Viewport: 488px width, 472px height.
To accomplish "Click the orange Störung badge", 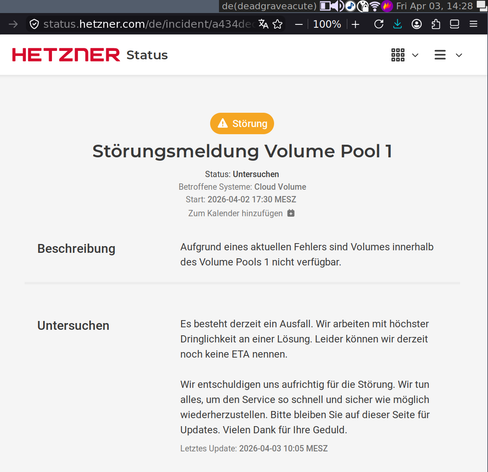I will [x=242, y=123].
